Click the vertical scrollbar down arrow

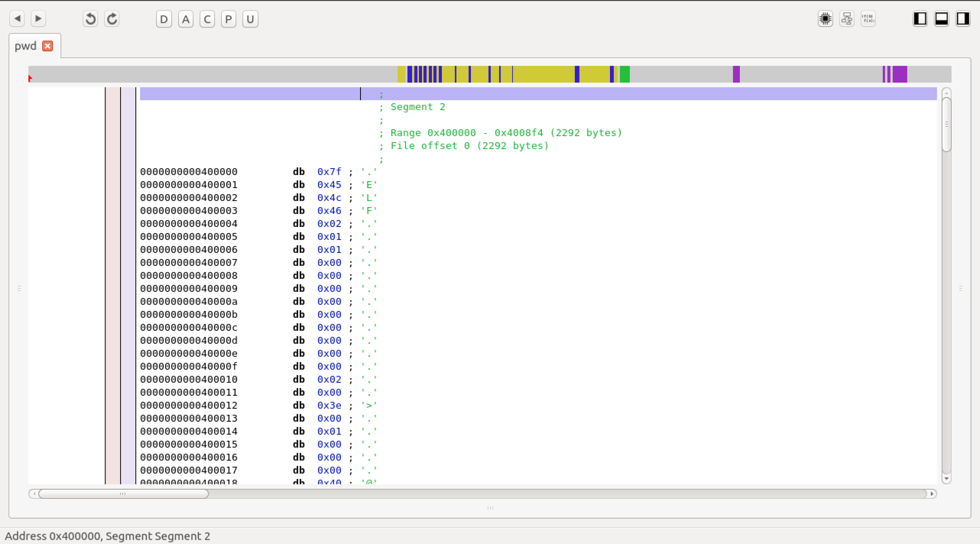(x=946, y=479)
